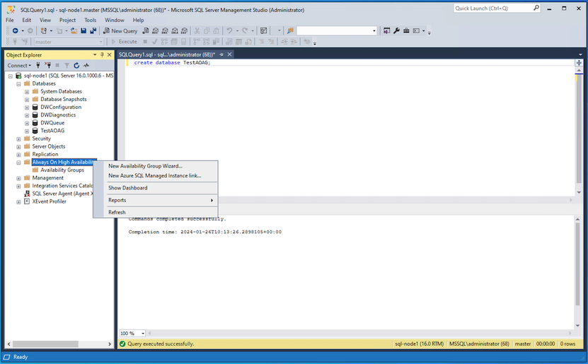The image size is (588, 364).
Task: Open a new DAX query
Action: (184, 30)
